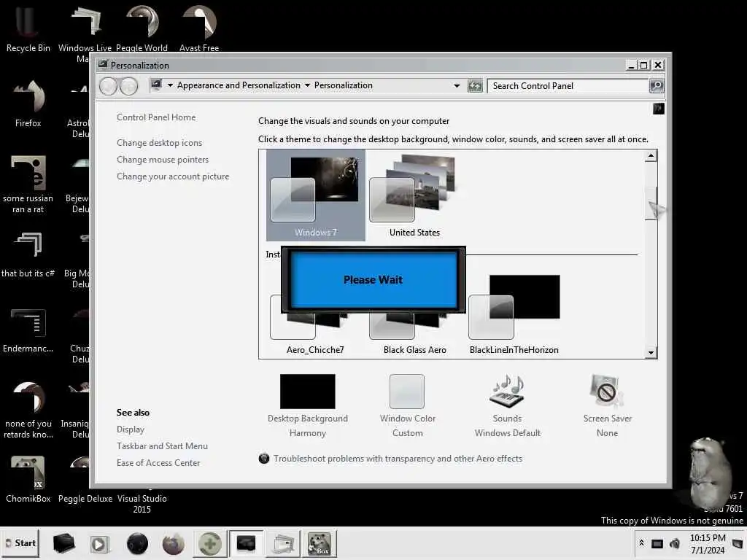Expand dropdown after Appearance and Personalization breadcrumb
The image size is (747, 560).
[307, 85]
